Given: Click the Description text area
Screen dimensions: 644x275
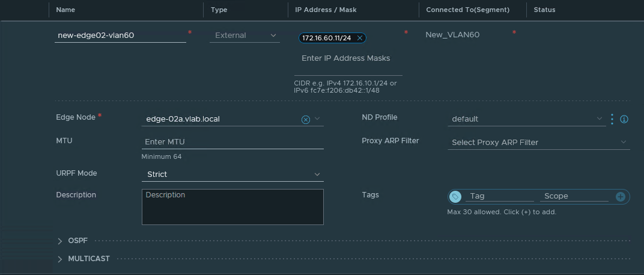Looking at the screenshot, I should click(x=232, y=207).
